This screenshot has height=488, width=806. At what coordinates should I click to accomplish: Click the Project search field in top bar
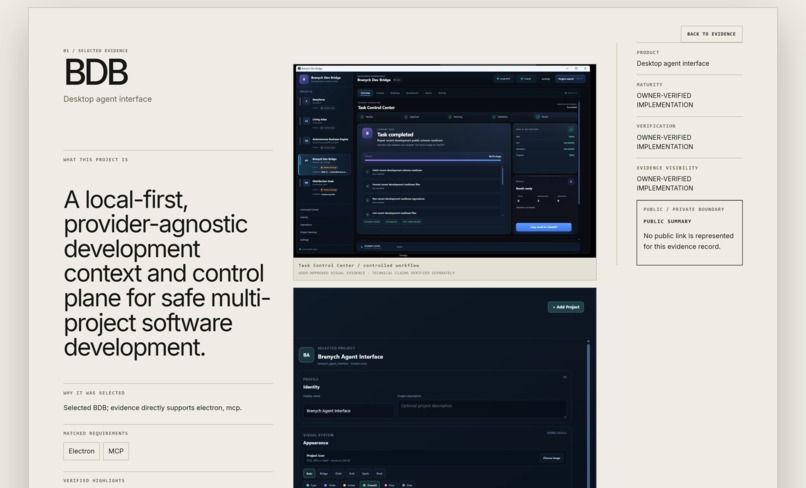tap(570, 79)
